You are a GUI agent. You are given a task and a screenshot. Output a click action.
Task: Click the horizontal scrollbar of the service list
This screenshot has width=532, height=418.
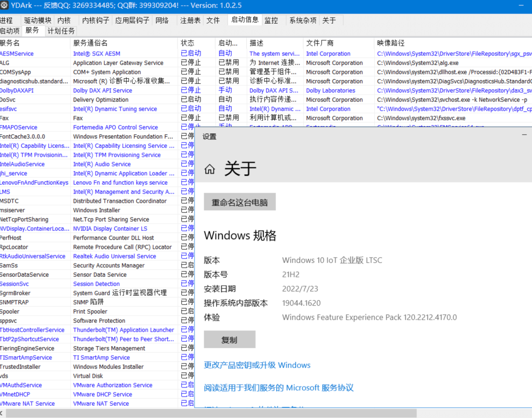click(x=211, y=413)
